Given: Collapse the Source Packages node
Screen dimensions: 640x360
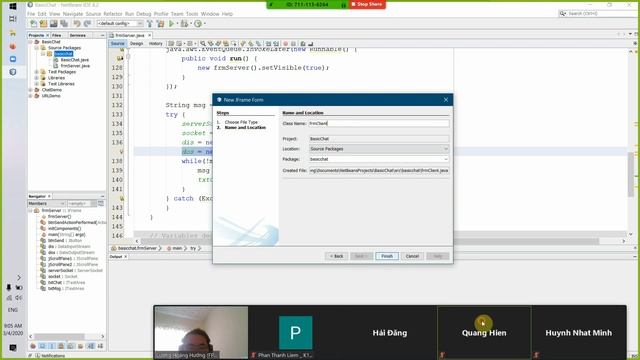Looking at the screenshot, I should pos(37,48).
